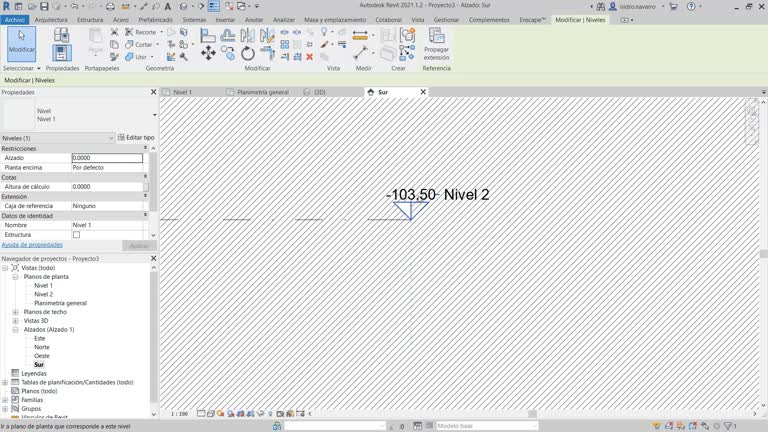Switch to the Gestionar ribbon tab

[446, 20]
